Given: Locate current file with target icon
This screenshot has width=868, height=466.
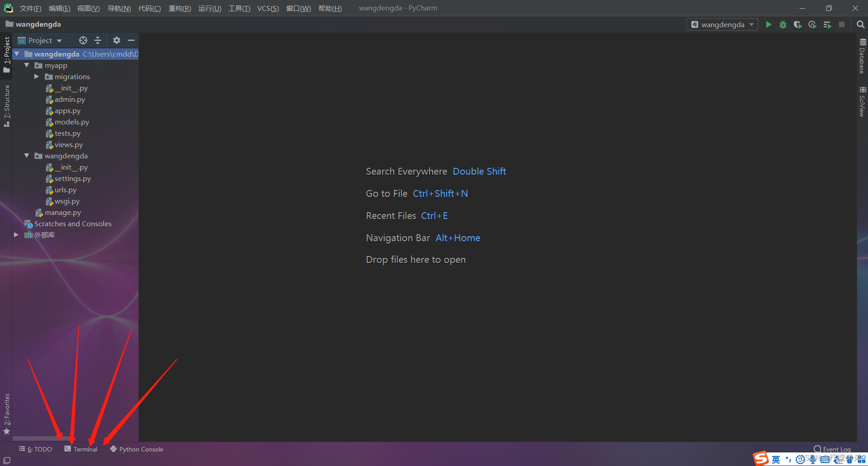Looking at the screenshot, I should (83, 40).
